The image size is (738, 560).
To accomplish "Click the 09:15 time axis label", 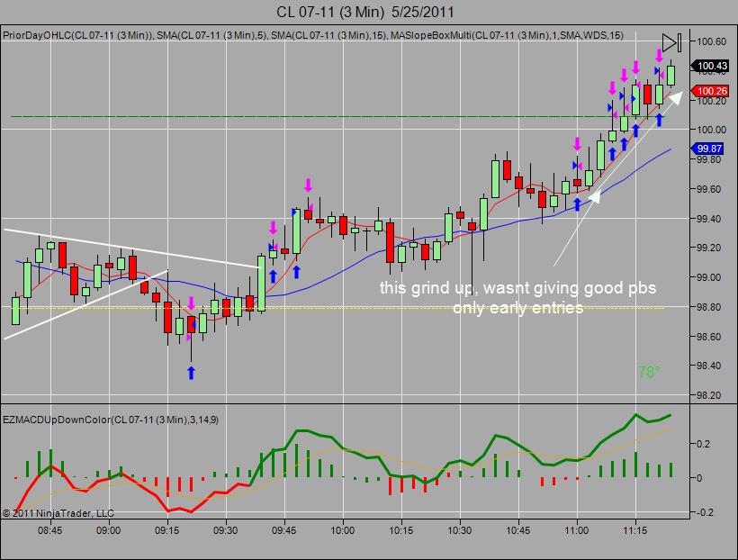I will [167, 530].
